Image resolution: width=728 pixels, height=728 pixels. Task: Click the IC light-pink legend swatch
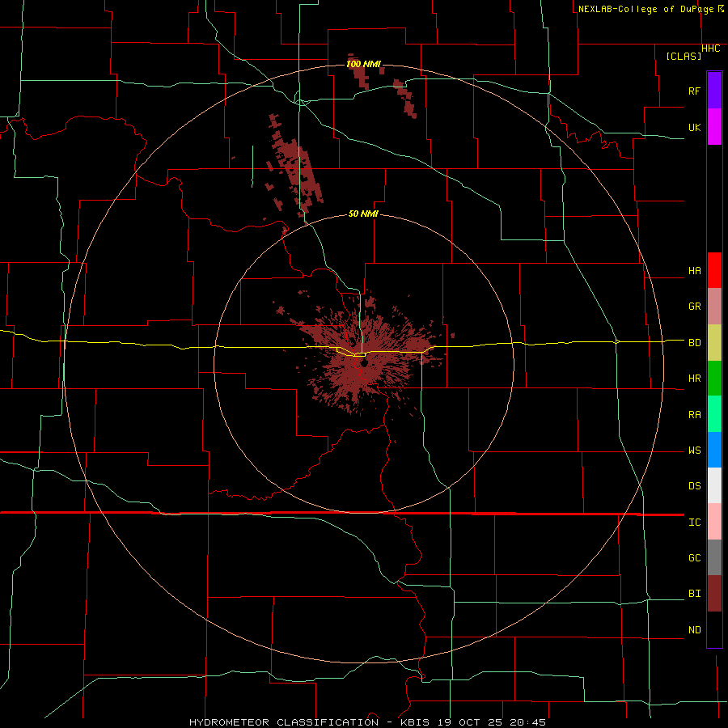coord(714,522)
